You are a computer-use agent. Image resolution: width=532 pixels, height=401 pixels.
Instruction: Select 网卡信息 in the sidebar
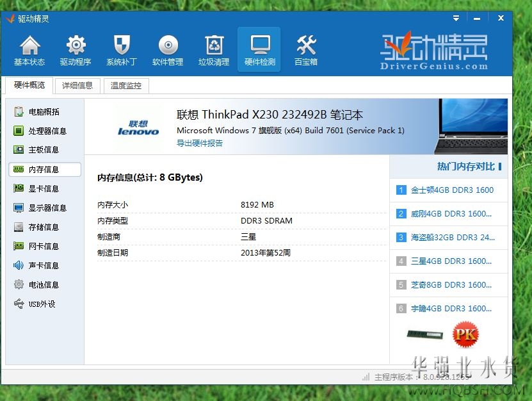point(45,246)
